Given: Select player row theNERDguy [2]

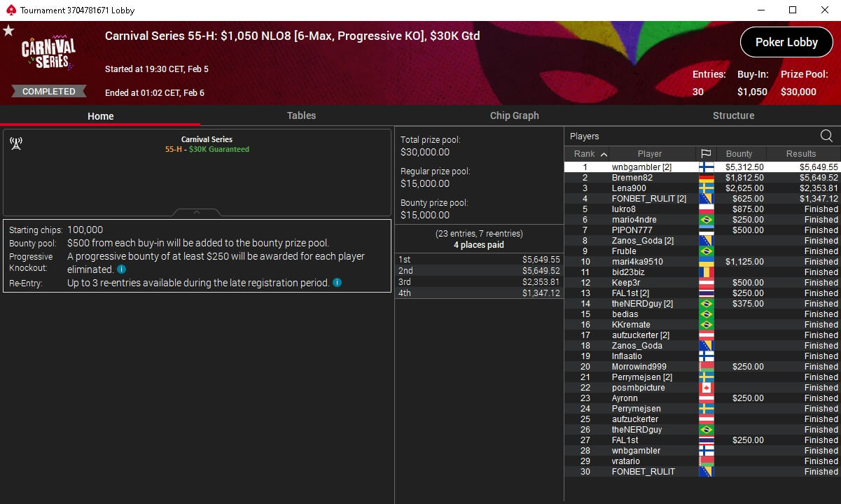Looking at the screenshot, I should click(702, 304).
